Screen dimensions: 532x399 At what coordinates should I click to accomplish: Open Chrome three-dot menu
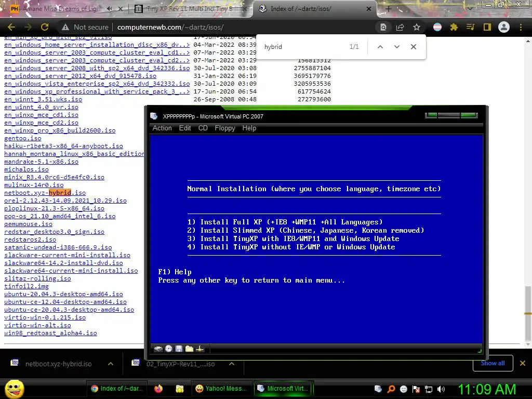click(521, 27)
